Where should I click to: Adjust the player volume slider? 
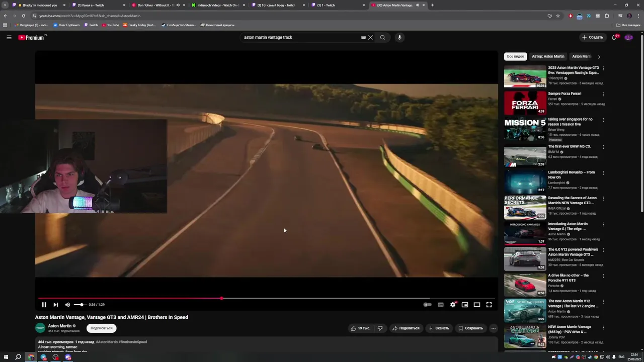click(x=79, y=305)
